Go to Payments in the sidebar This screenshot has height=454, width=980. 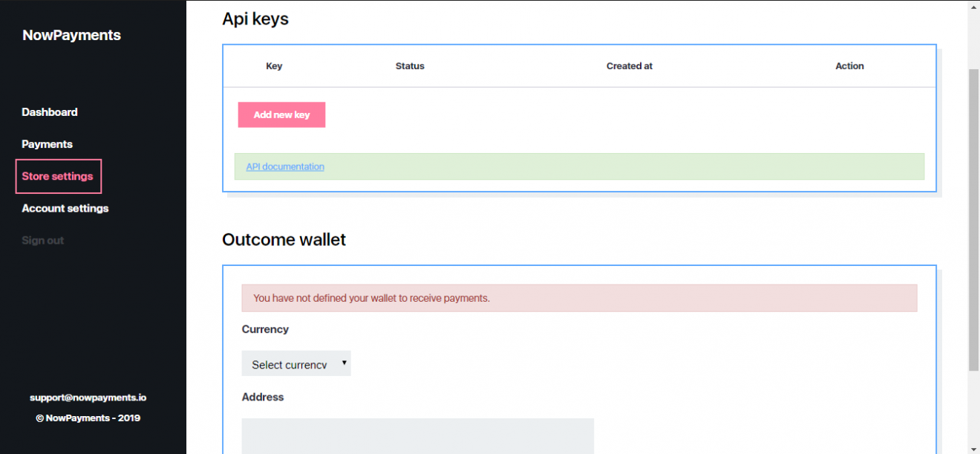tap(47, 144)
